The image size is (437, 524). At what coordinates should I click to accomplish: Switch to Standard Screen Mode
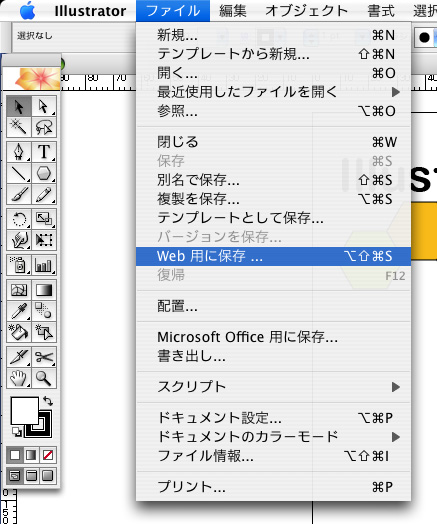(x=15, y=476)
